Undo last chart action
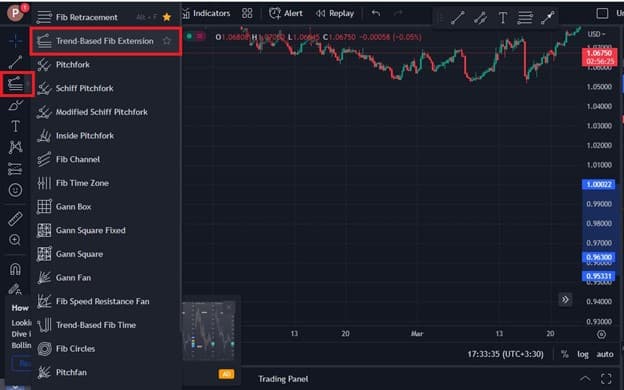The width and height of the screenshot is (624, 390). click(x=376, y=14)
